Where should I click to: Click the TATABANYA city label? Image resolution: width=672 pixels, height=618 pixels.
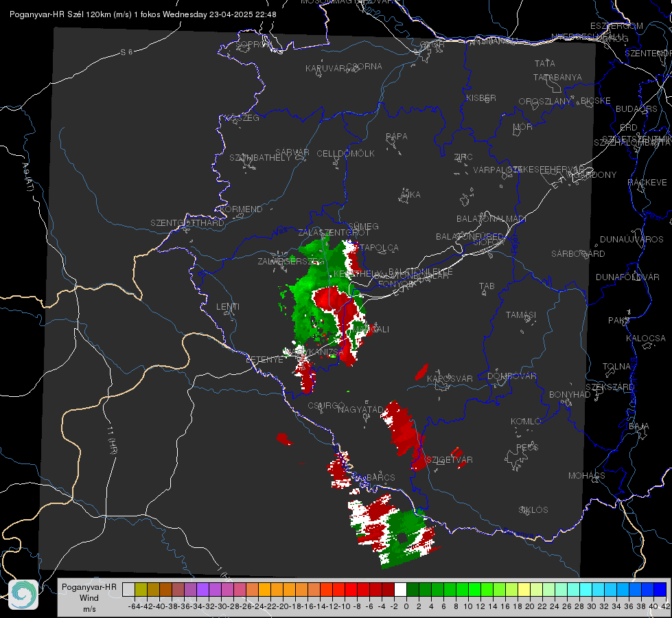(x=557, y=77)
